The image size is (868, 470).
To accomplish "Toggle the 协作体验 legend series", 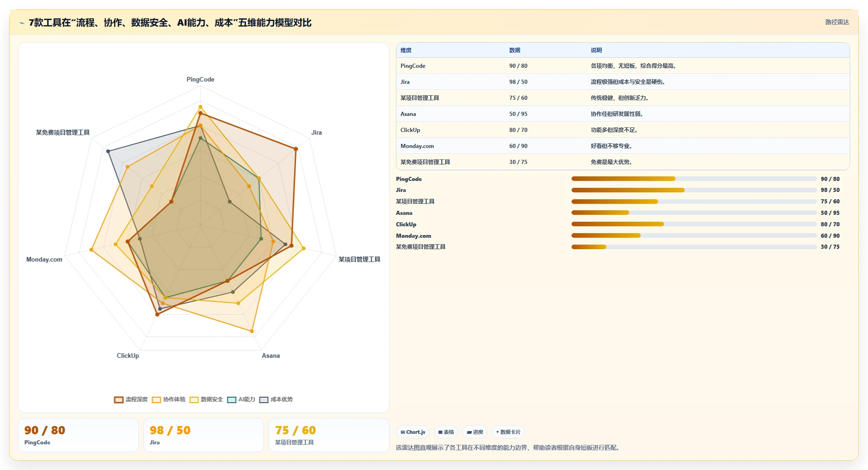I will click(169, 399).
